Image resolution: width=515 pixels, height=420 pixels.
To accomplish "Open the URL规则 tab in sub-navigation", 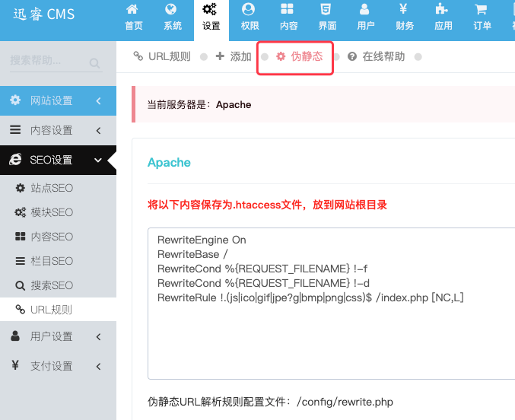I will (x=162, y=56).
